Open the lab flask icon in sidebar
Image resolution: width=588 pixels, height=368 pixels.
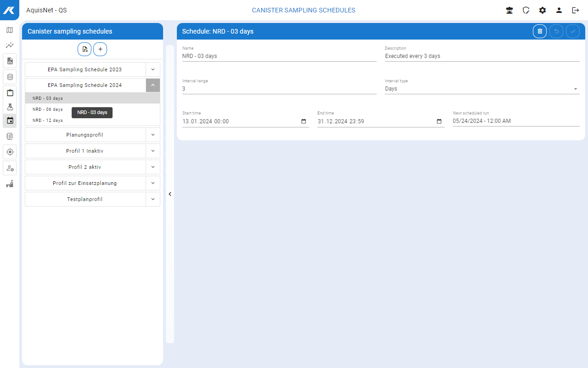(10, 107)
